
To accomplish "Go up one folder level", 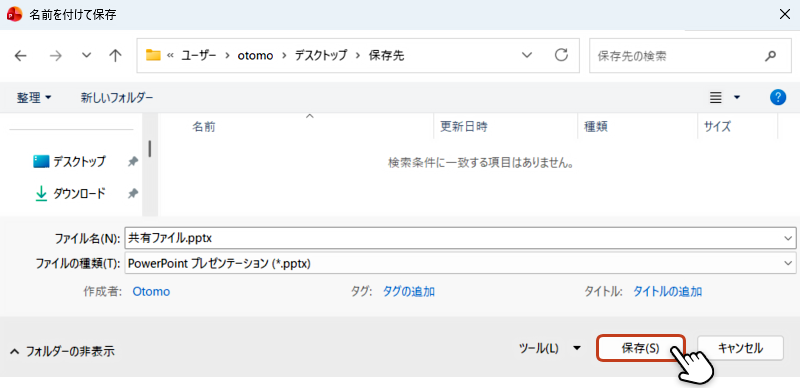I will tap(115, 56).
